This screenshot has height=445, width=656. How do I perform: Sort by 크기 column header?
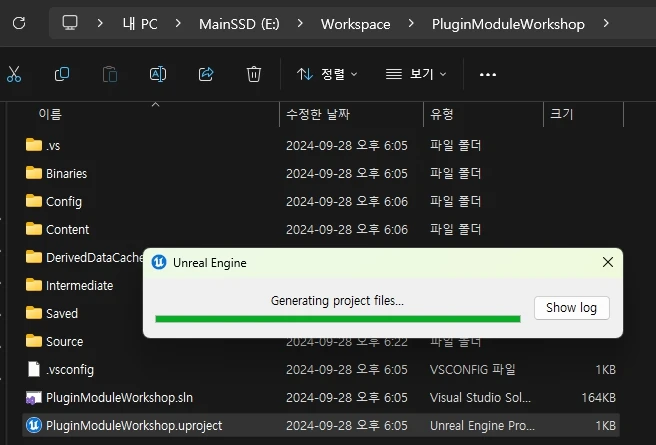[x=561, y=114]
